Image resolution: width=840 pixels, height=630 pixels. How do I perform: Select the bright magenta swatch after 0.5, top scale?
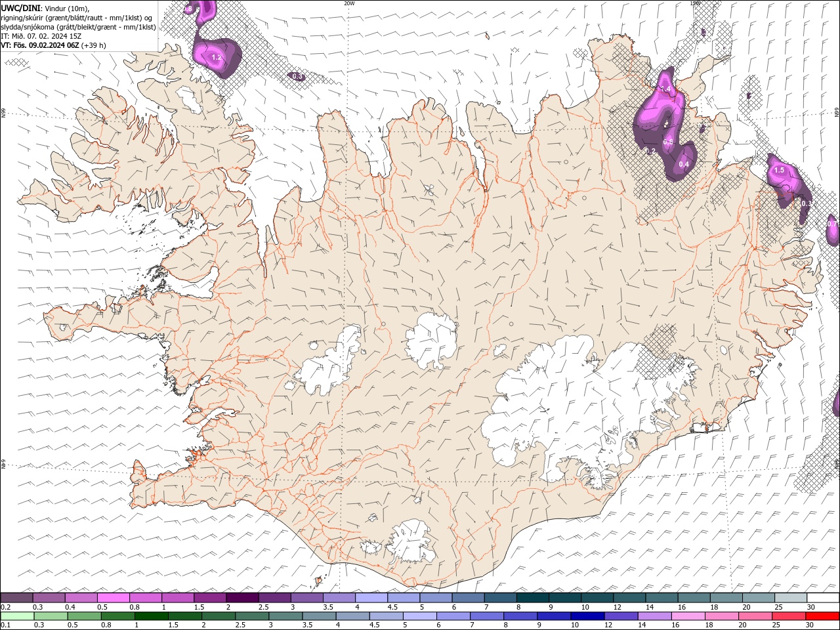pos(114,598)
